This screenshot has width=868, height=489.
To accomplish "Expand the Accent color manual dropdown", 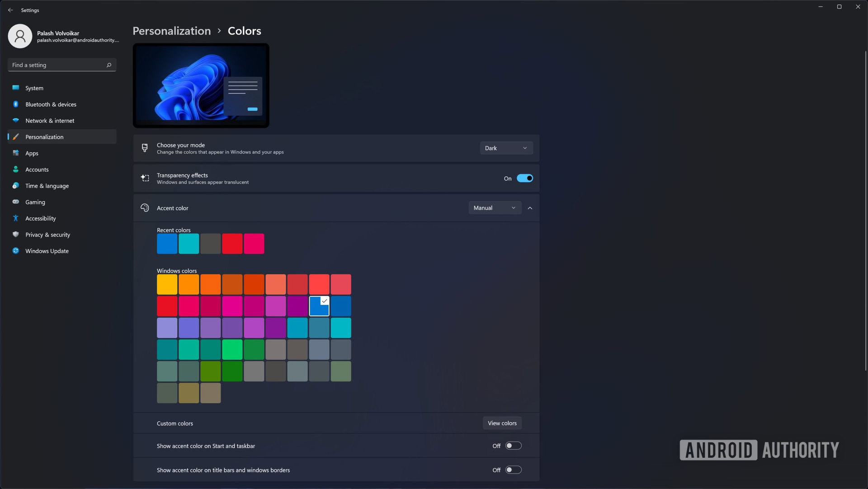I will [495, 208].
